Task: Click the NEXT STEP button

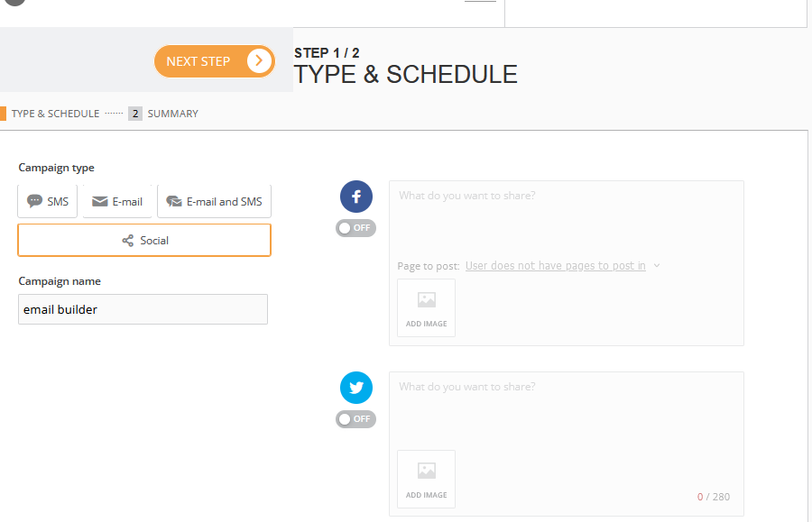Action: 215,61
